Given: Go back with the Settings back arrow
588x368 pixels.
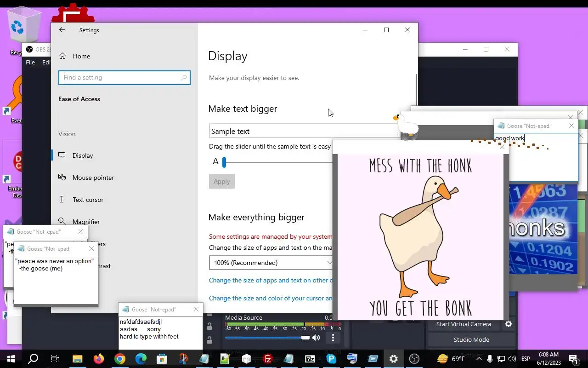Looking at the screenshot, I should (62, 30).
